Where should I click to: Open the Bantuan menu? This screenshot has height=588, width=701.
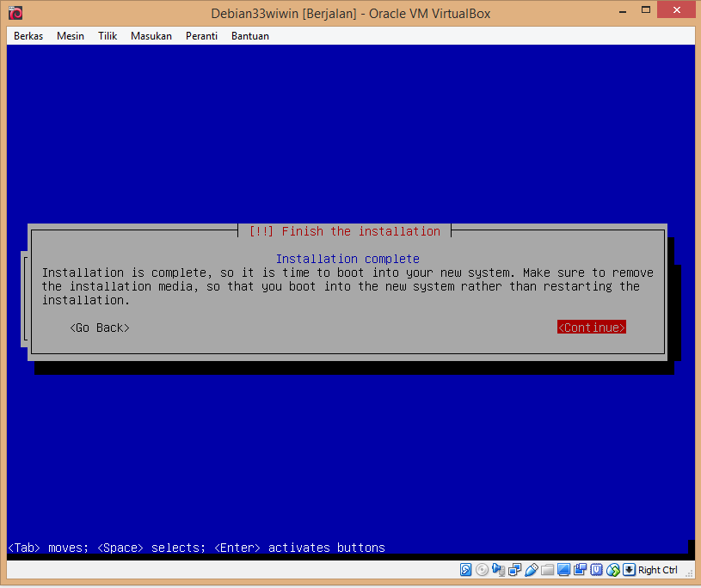250,36
